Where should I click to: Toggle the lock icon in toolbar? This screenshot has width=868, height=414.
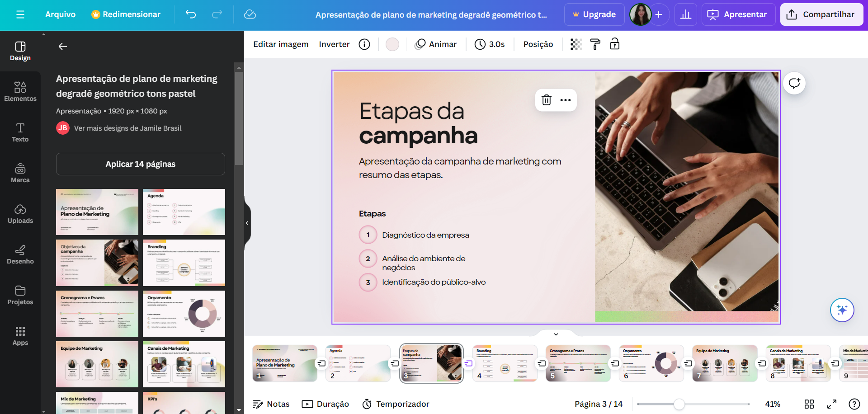pyautogui.click(x=615, y=44)
